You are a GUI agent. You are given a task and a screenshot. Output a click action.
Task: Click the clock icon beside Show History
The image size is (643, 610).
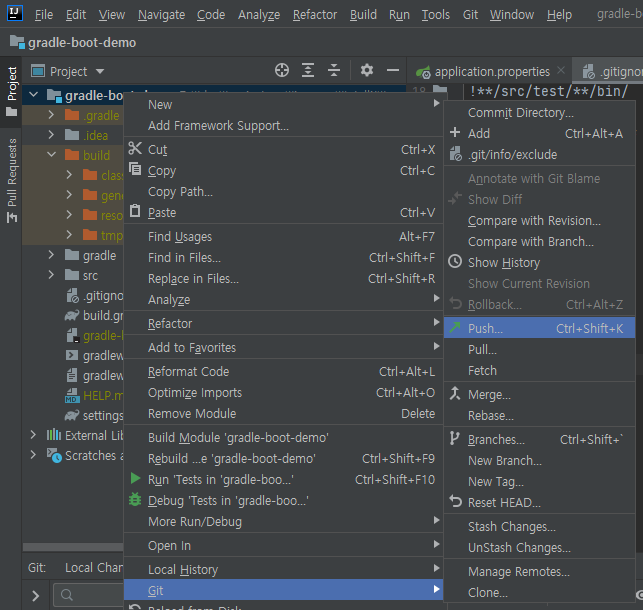click(455, 262)
